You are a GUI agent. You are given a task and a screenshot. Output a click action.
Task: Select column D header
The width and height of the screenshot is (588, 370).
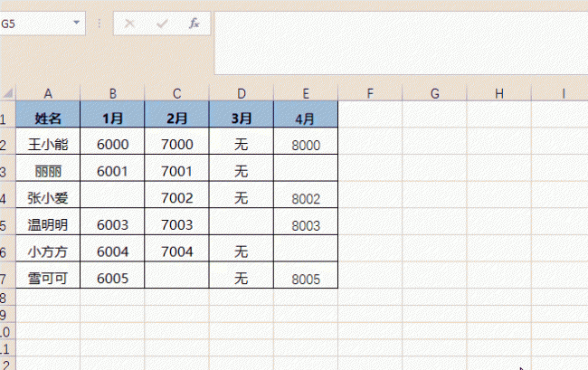(242, 93)
